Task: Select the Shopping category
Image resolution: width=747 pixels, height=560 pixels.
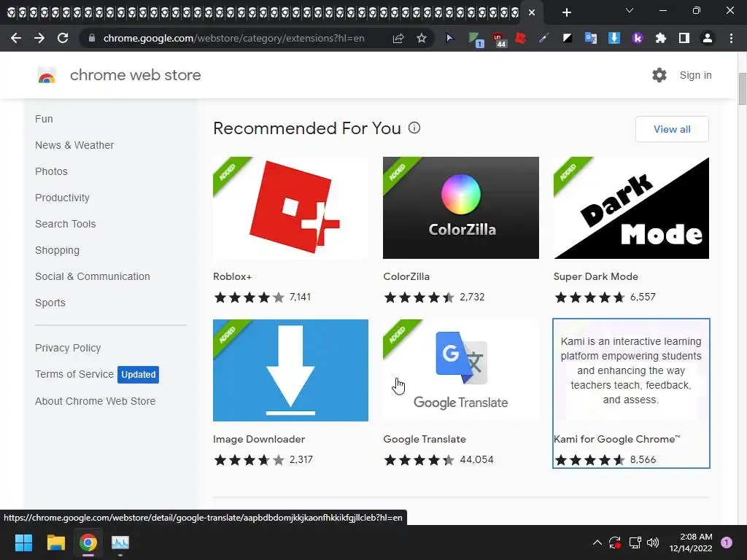Action: click(57, 250)
